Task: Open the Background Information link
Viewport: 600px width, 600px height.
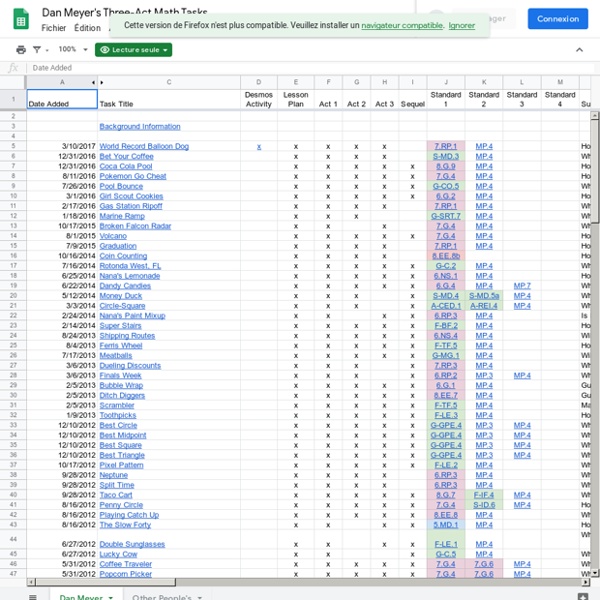Action: click(x=140, y=127)
